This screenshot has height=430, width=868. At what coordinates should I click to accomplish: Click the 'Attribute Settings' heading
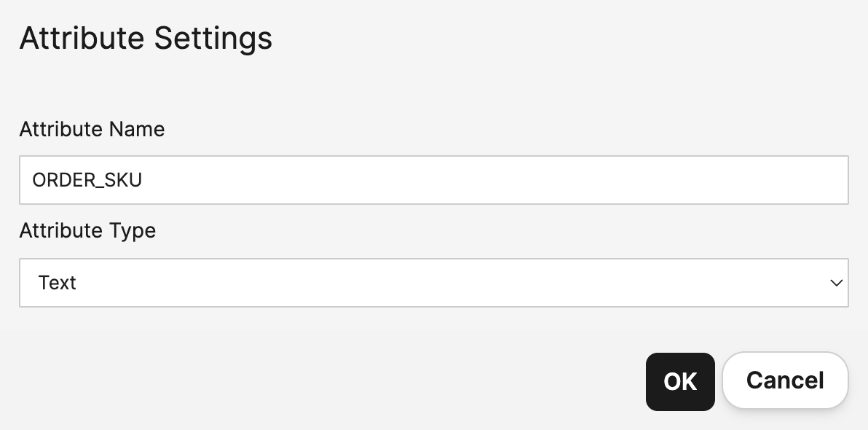click(x=146, y=38)
